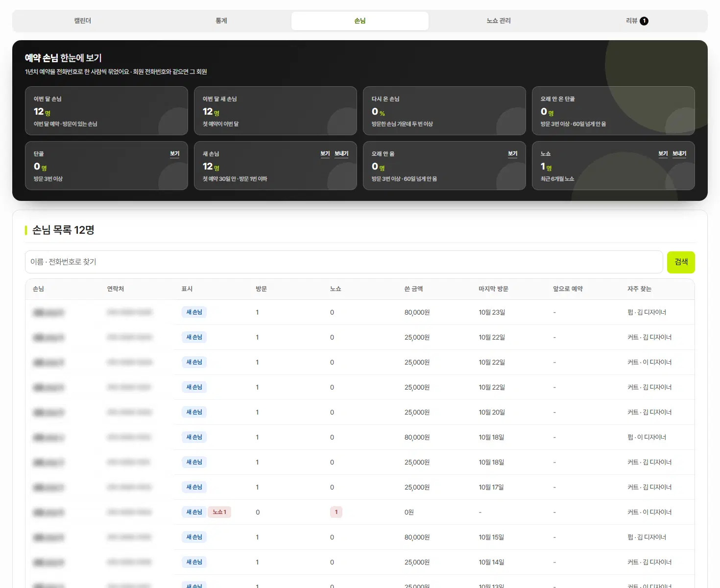
Task: Click the 앞으로 예약 column header
Action: pos(568,289)
